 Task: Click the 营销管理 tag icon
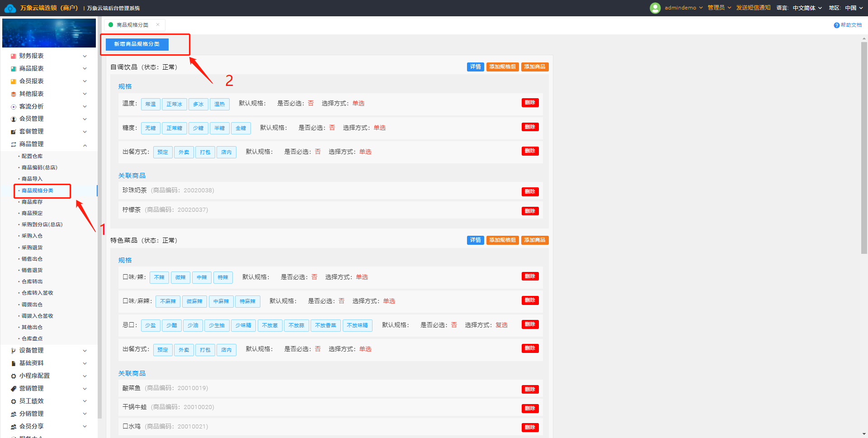(x=14, y=389)
